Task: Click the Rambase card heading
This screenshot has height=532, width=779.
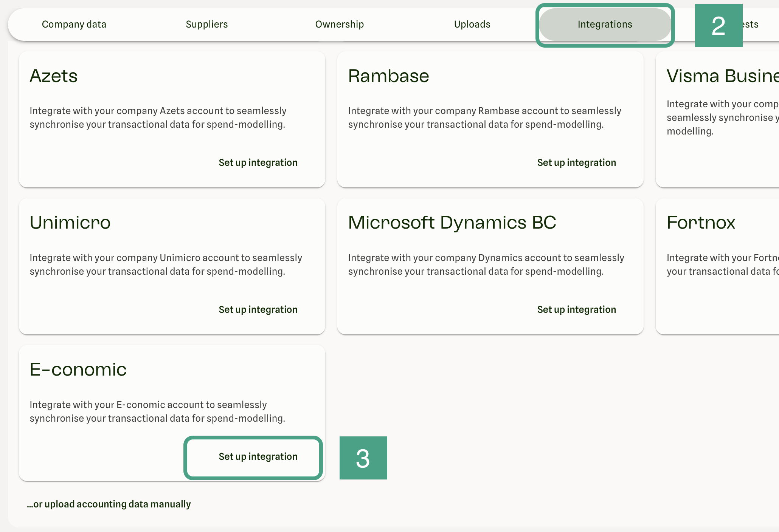Action: coord(388,76)
